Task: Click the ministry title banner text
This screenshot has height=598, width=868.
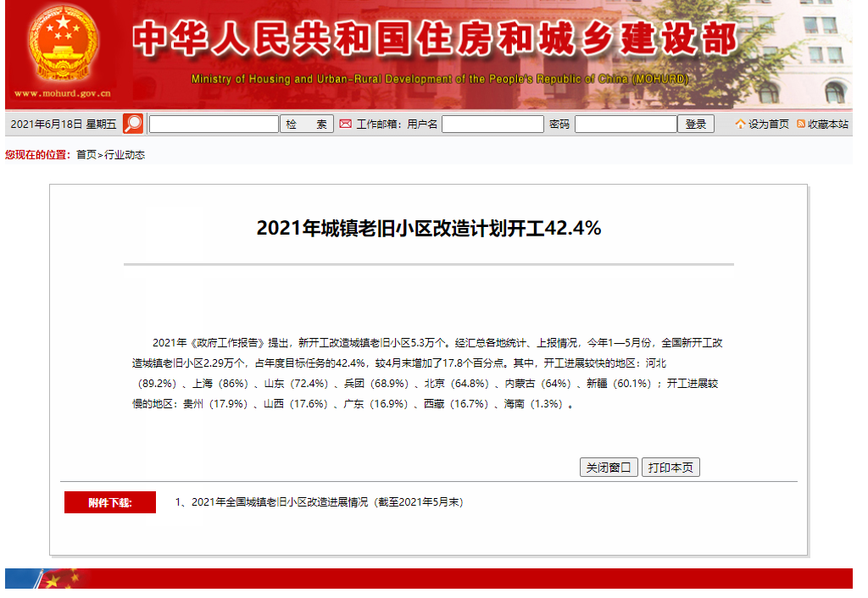Action: (x=434, y=40)
